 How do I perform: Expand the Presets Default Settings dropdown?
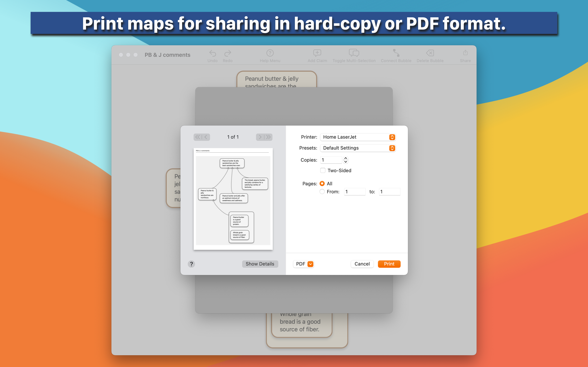pyautogui.click(x=358, y=148)
